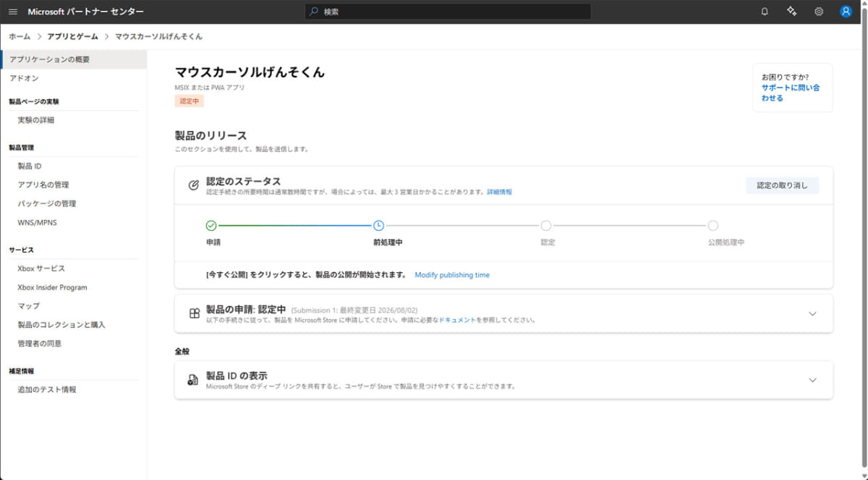This screenshot has height=480, width=868.
Task: Expand the 製品 ID の表示 section chevron
Action: coord(812,380)
